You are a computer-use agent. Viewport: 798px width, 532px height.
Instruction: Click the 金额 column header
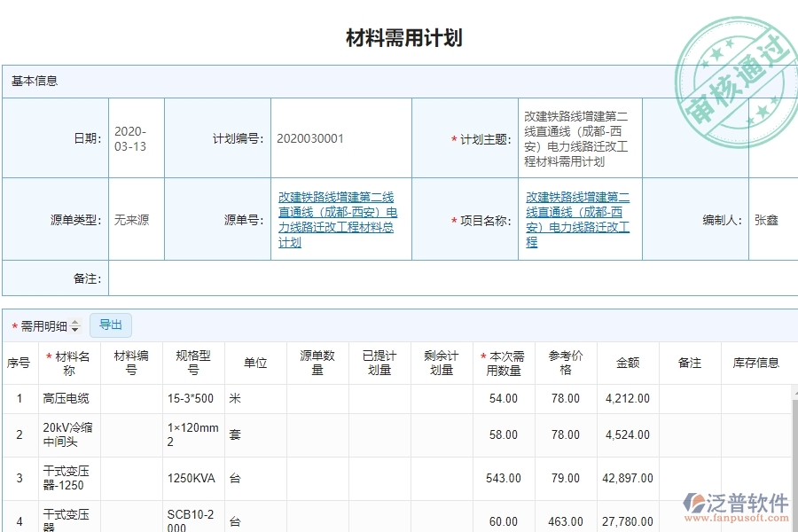coord(627,362)
